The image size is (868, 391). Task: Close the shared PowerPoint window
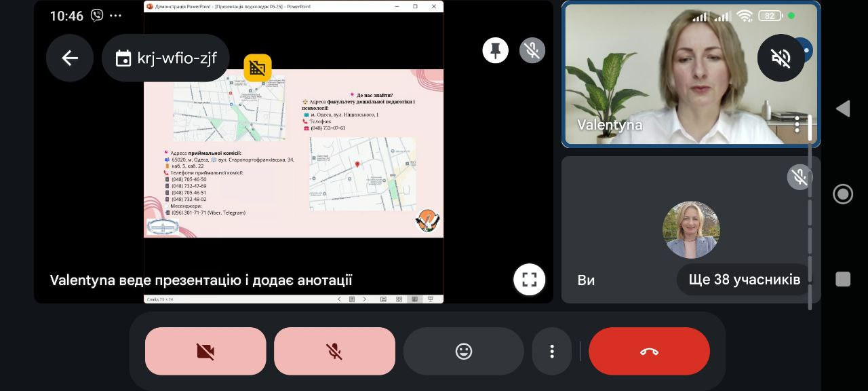tap(433, 6)
